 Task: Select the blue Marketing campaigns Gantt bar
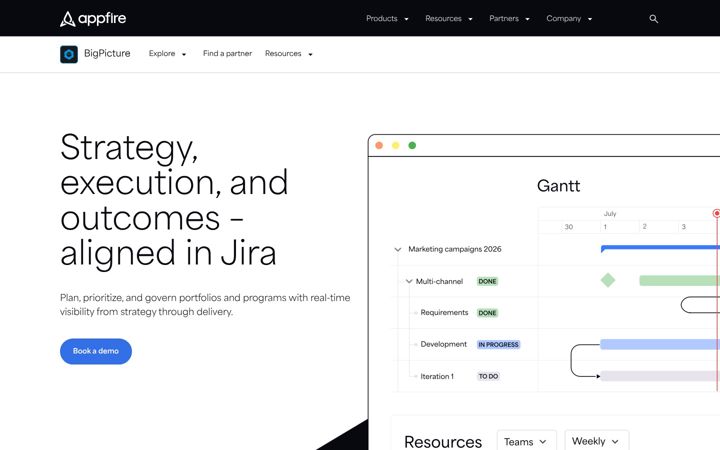[x=660, y=248]
